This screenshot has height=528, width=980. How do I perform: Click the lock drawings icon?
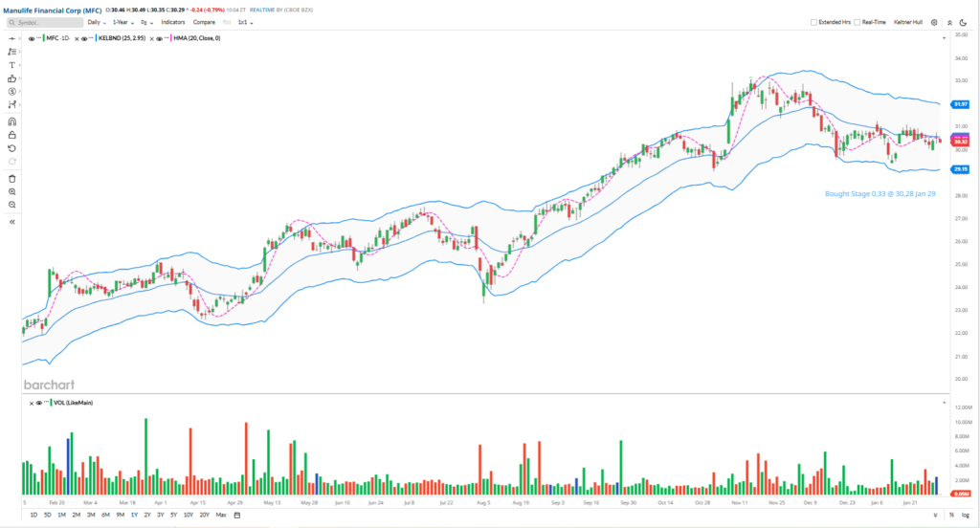tap(11, 136)
